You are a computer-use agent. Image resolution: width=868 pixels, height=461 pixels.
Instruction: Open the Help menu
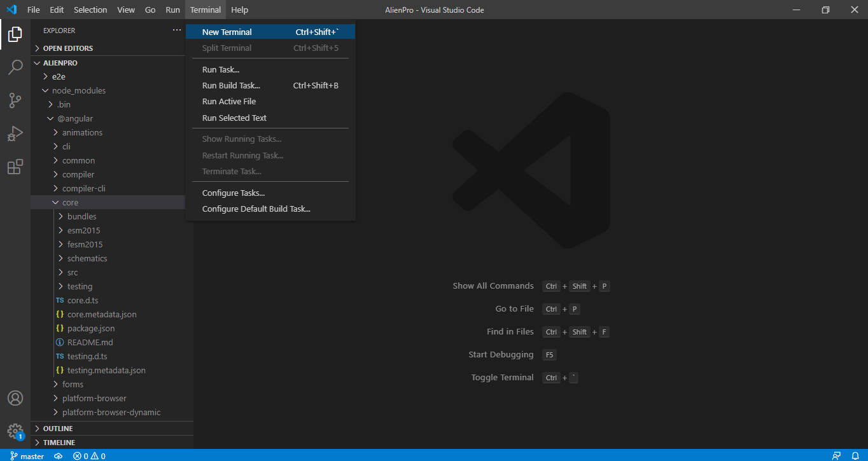pyautogui.click(x=240, y=10)
